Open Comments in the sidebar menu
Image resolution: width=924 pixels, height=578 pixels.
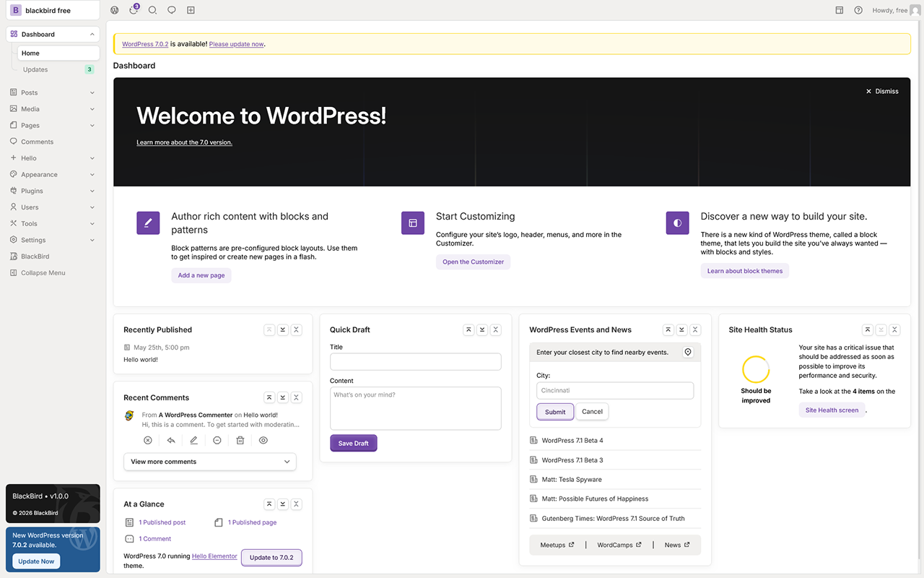click(53, 142)
